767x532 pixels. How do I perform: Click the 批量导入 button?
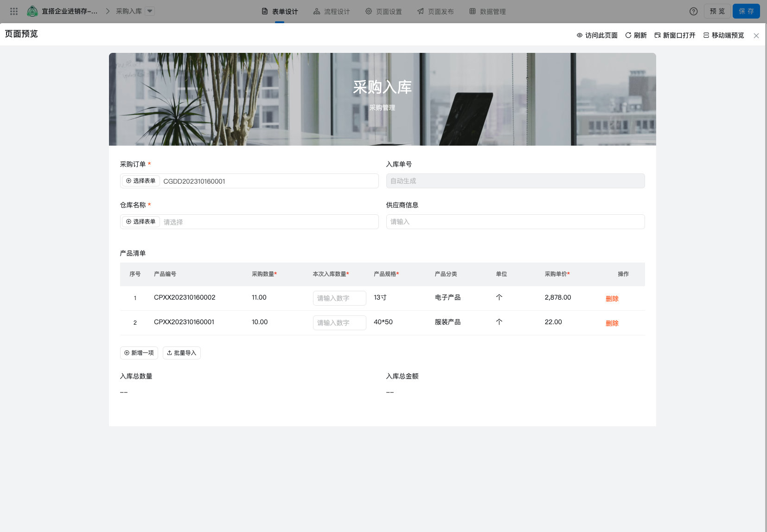pyautogui.click(x=182, y=353)
